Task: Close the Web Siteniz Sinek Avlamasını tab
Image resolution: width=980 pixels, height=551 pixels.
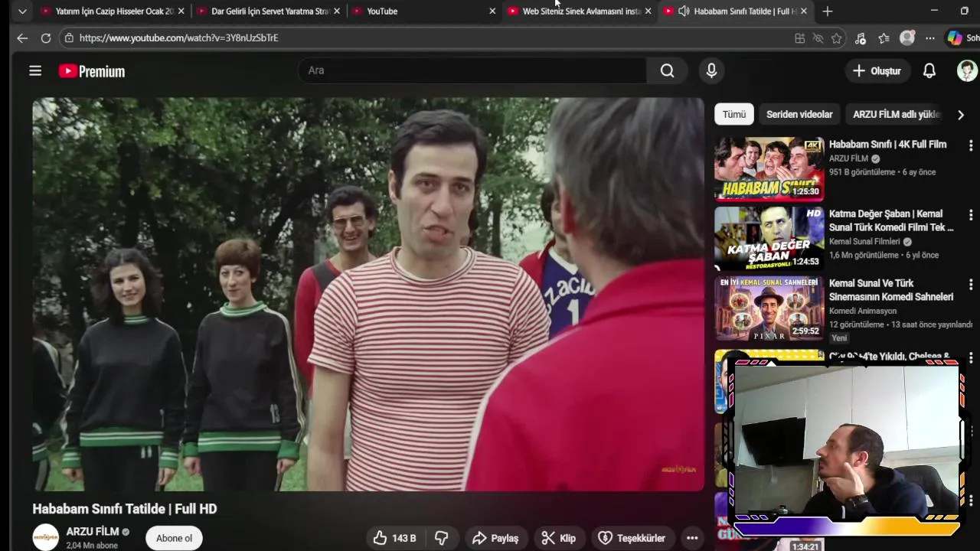Action: click(x=648, y=11)
